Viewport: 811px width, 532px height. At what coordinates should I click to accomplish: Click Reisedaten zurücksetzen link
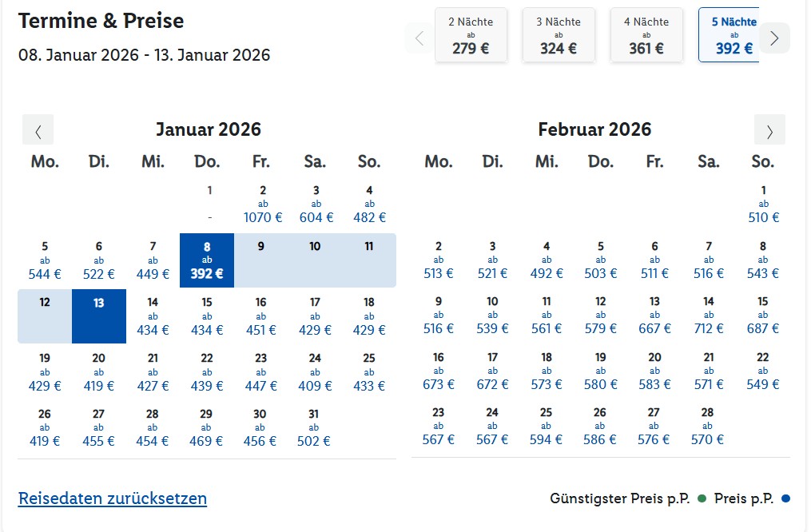pos(113,498)
